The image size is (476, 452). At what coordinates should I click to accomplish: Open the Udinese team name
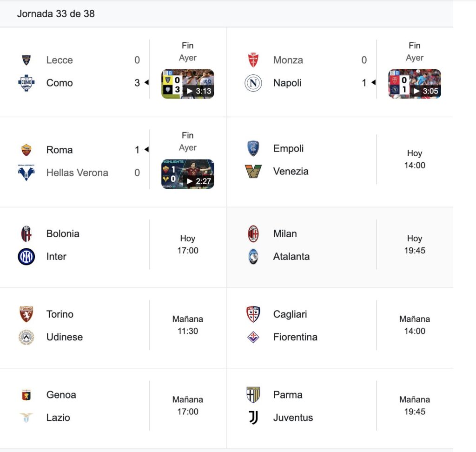point(65,337)
